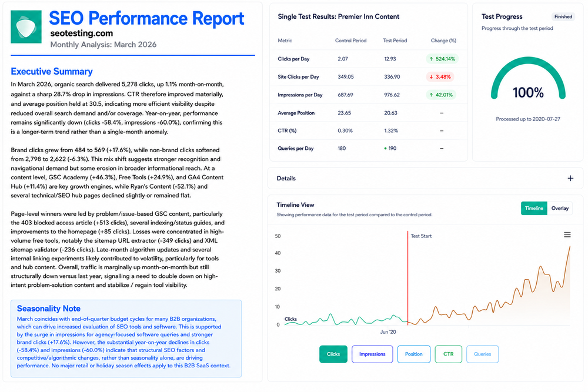Click Processed up to 2020-07-27 text

point(528,119)
